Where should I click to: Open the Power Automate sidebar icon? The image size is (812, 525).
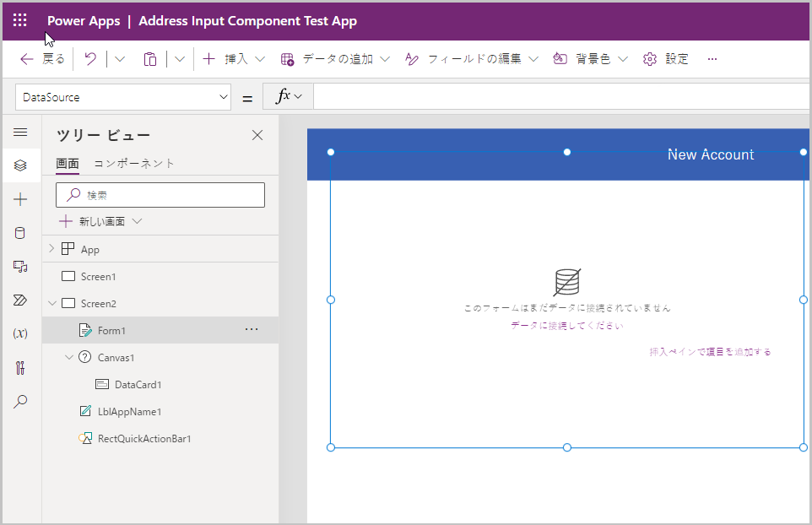(20, 300)
